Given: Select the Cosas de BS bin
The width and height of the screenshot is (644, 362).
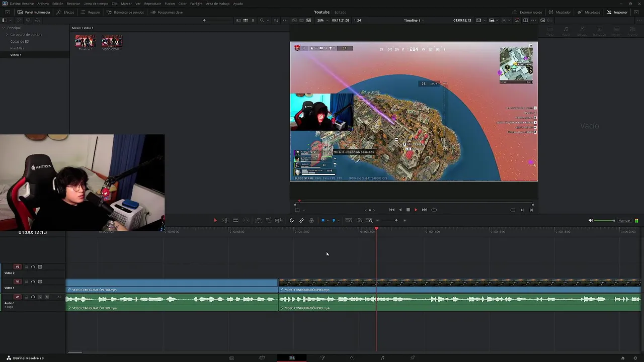Looking at the screenshot, I should 20,41.
